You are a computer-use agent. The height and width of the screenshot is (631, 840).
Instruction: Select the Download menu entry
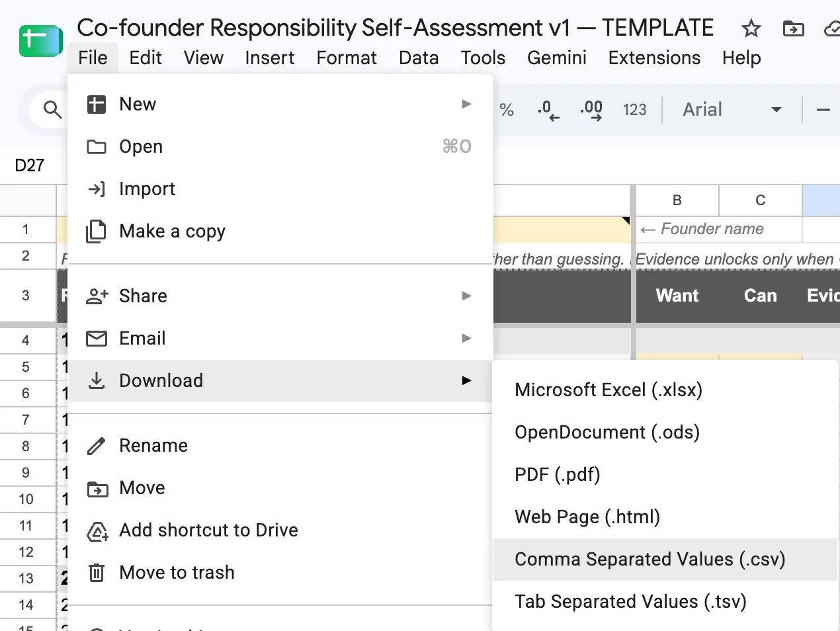pos(280,381)
